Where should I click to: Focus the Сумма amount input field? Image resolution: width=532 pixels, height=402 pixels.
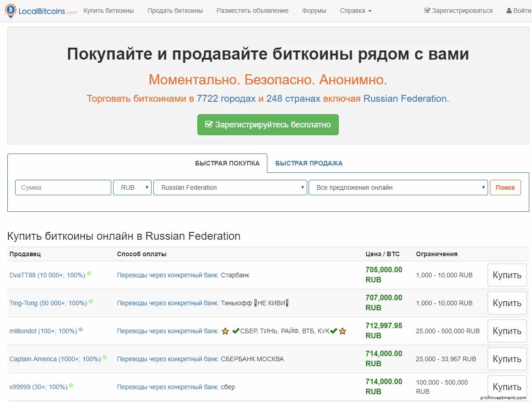[63, 187]
